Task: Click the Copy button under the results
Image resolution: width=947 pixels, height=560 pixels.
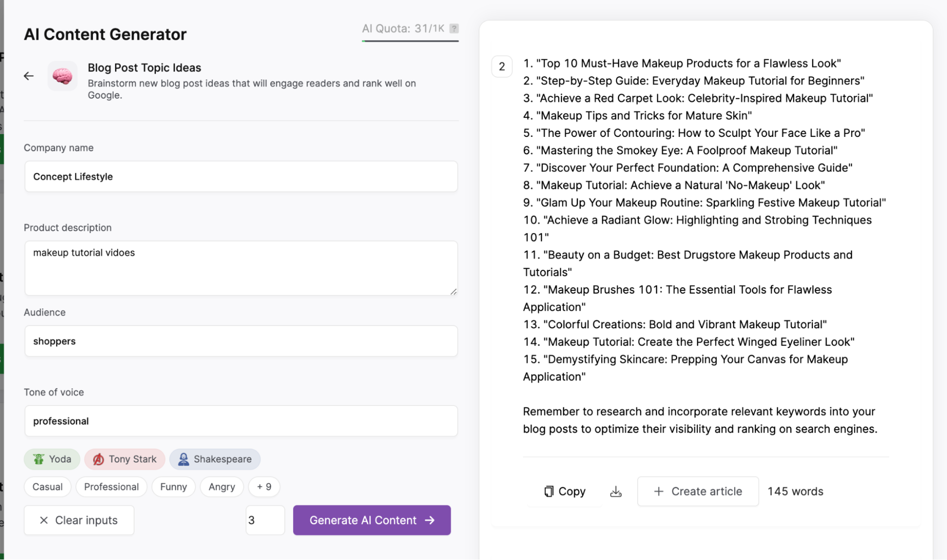Action: point(565,491)
